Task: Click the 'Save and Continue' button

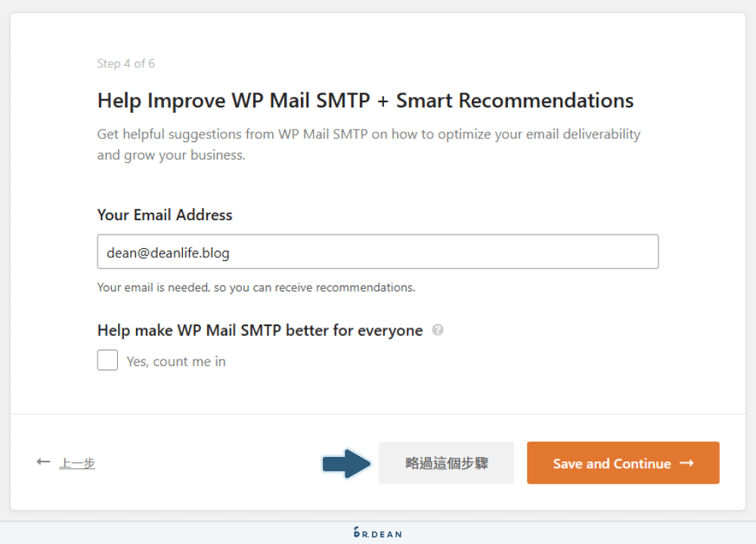Action: (x=623, y=462)
